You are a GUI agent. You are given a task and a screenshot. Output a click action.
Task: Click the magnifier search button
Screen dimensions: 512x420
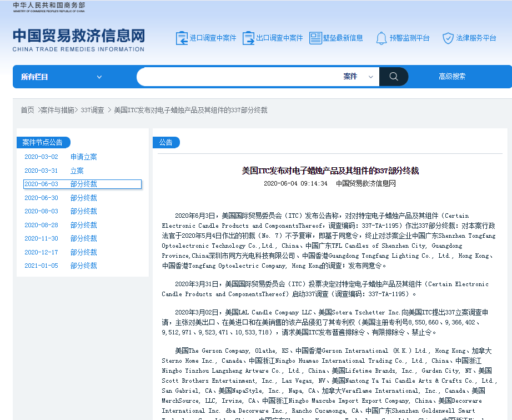point(394,77)
